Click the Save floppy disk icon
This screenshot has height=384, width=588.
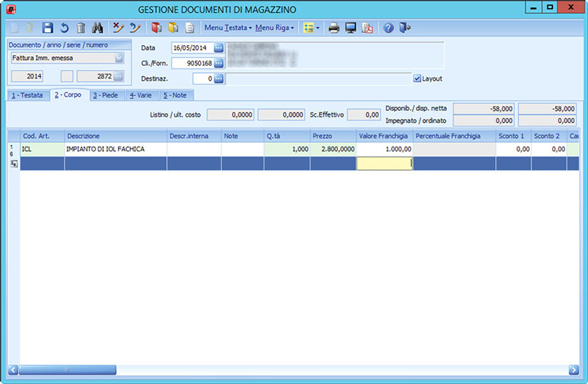click(48, 28)
